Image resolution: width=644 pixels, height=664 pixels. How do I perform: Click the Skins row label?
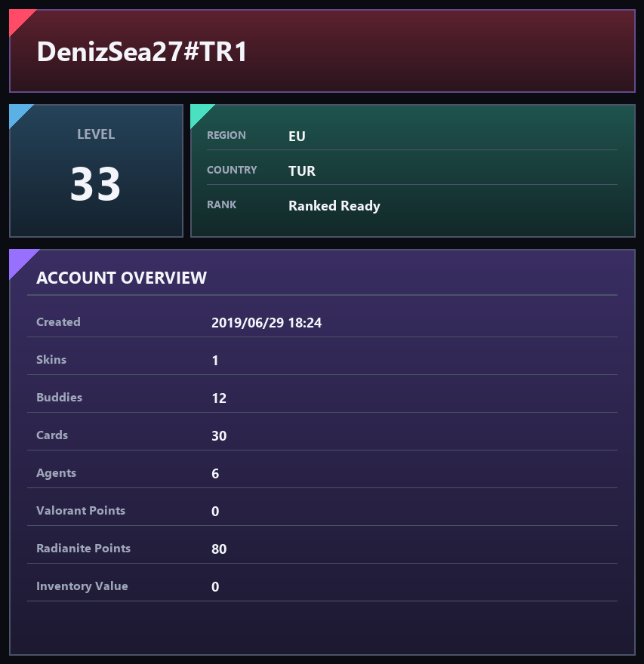click(x=51, y=359)
